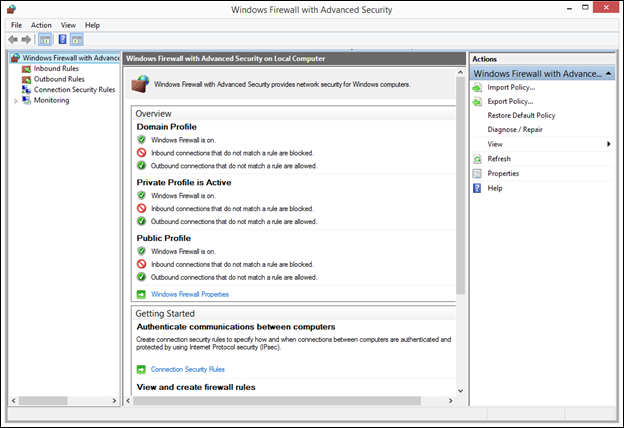This screenshot has height=428, width=624.
Task: Click the 'Public Profile' heading
Action: pos(164,238)
